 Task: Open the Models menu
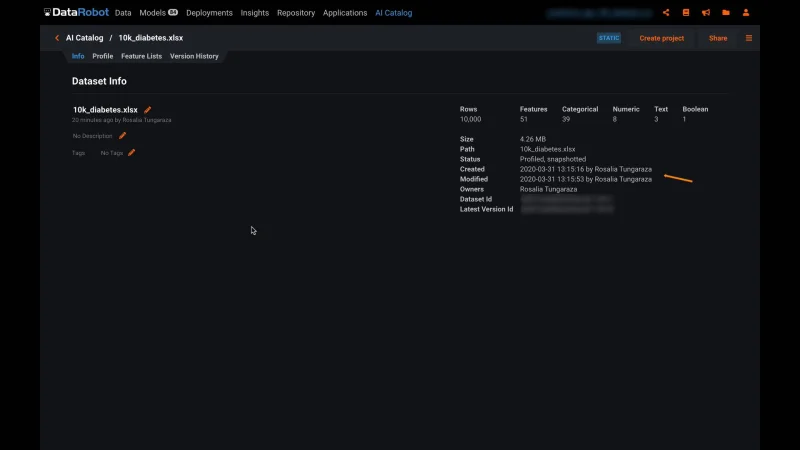(153, 13)
